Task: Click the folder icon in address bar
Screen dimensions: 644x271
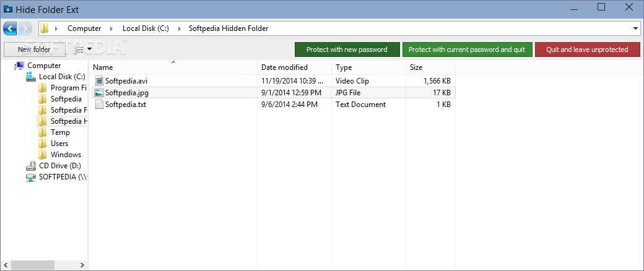Action: (45, 28)
